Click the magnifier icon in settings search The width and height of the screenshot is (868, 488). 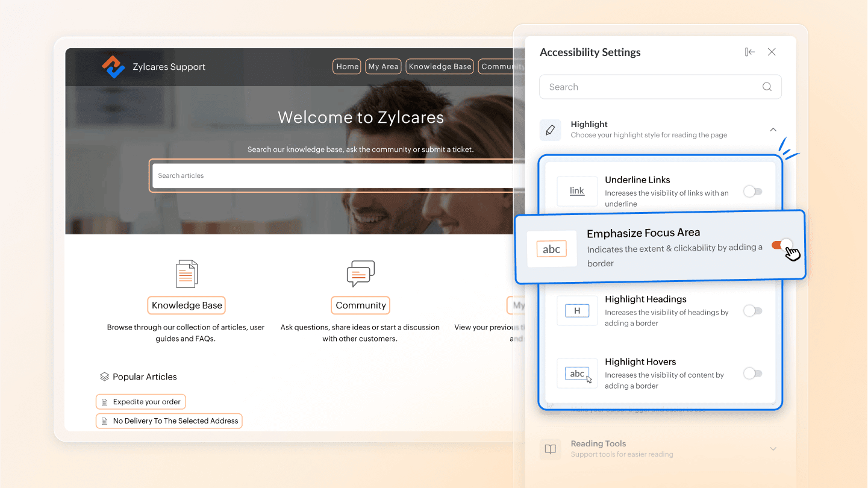[x=767, y=87]
